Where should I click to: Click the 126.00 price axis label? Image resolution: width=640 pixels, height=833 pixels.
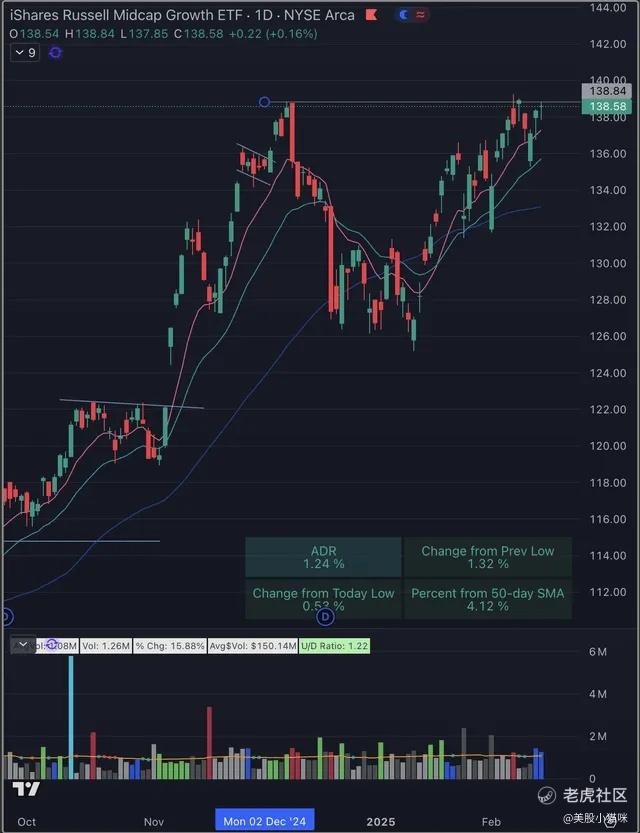(608, 336)
